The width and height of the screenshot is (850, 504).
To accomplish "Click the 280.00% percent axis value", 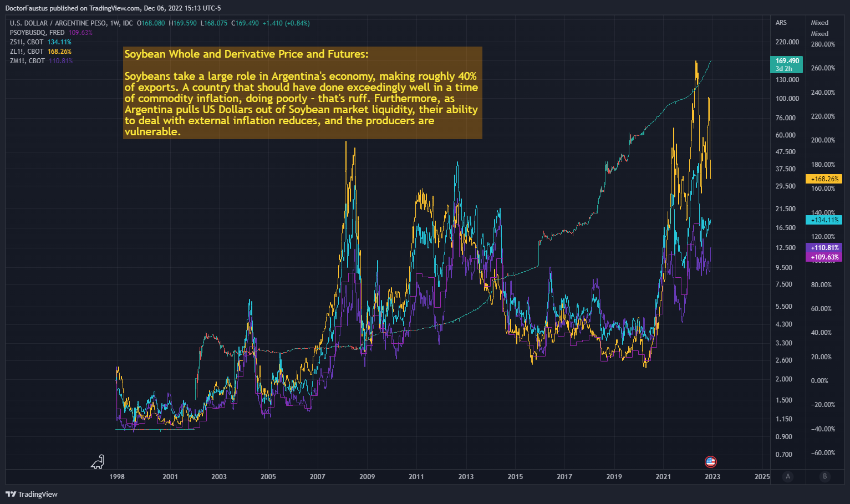I will tap(823, 44).
